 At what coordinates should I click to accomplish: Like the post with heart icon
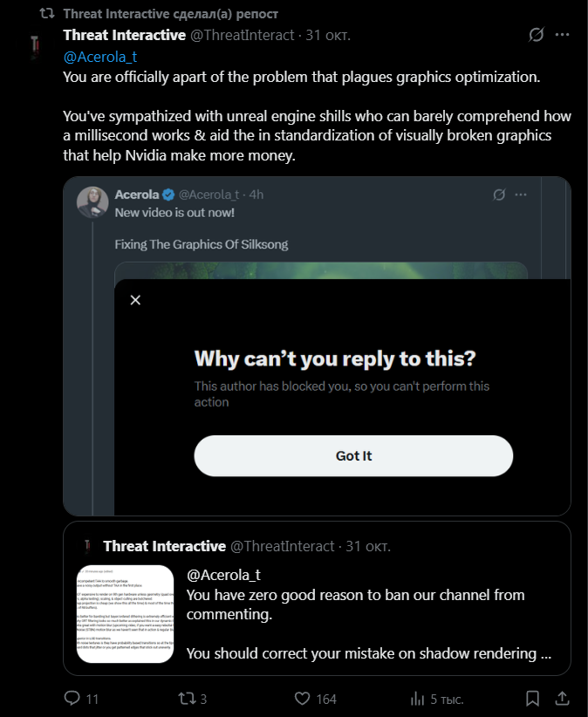pos(302,699)
